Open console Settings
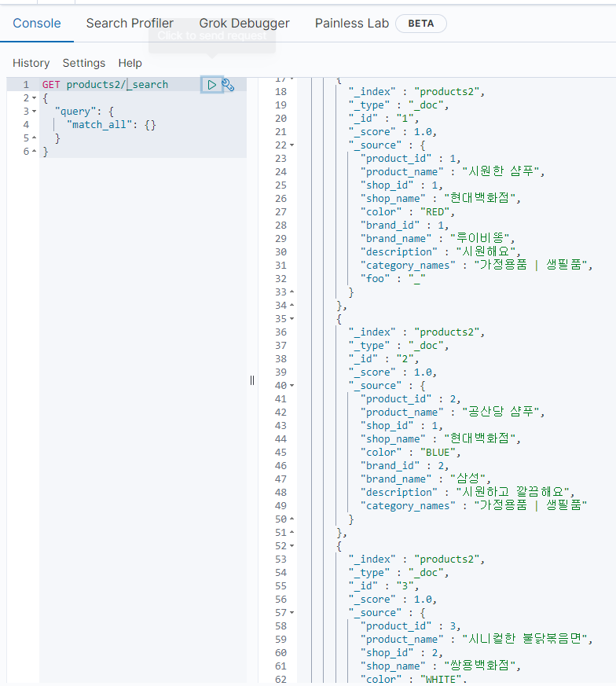This screenshot has width=616, height=686. (x=84, y=63)
